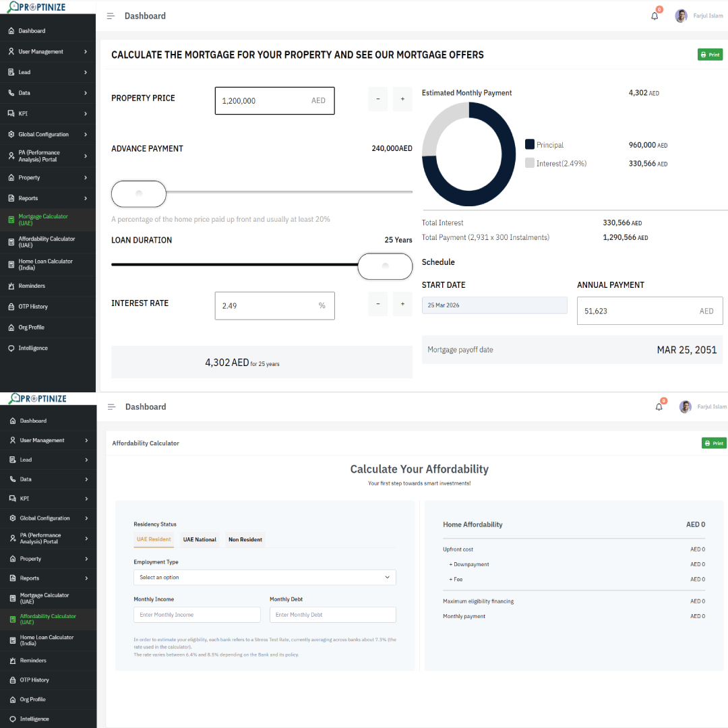Open OTP History from mortgage screen sidebar
This screenshot has width=728, height=728.
tap(33, 307)
